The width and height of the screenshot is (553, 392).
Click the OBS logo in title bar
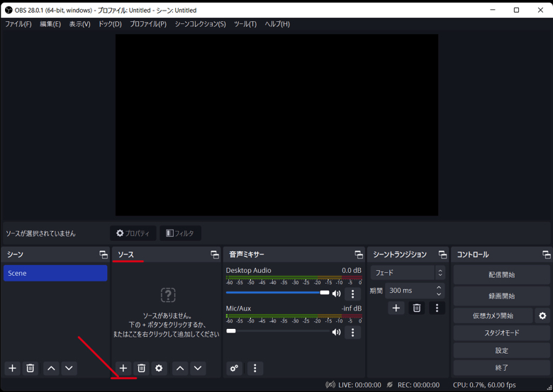(x=9, y=10)
